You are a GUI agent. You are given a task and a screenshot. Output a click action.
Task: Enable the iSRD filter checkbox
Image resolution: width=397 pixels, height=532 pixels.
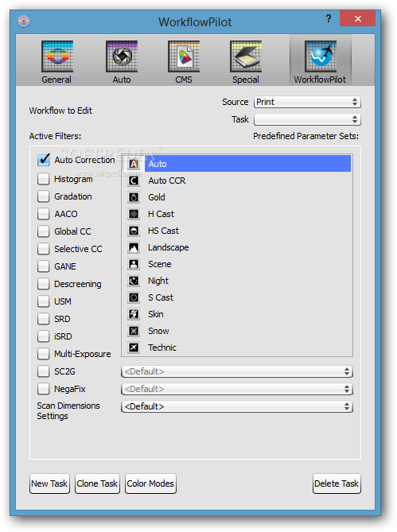44,336
